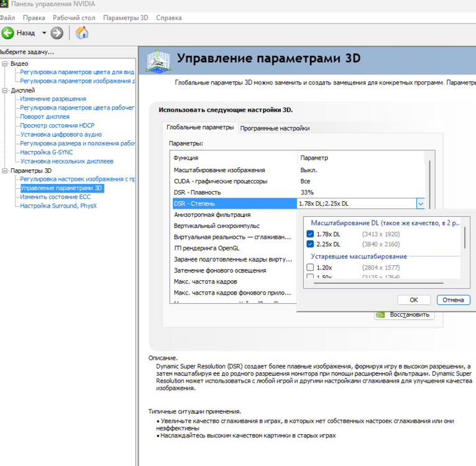Open the DSR - Степень dropdown arrow
Image resolution: width=476 pixels, height=466 pixels.
click(421, 204)
